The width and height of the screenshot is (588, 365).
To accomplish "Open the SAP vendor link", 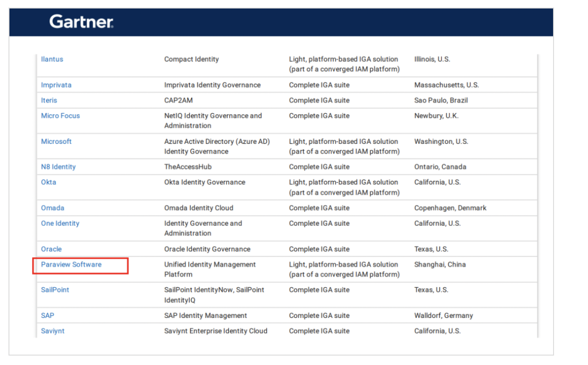I will [x=47, y=315].
